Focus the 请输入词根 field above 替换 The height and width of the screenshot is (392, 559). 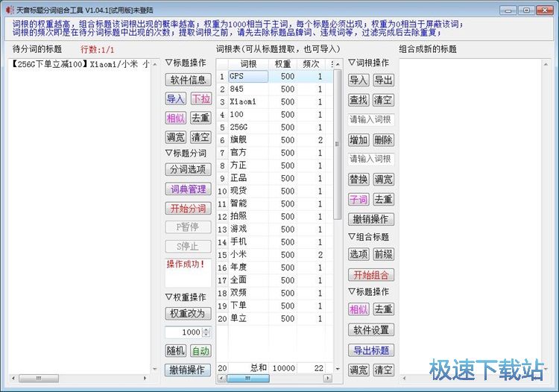(x=370, y=159)
